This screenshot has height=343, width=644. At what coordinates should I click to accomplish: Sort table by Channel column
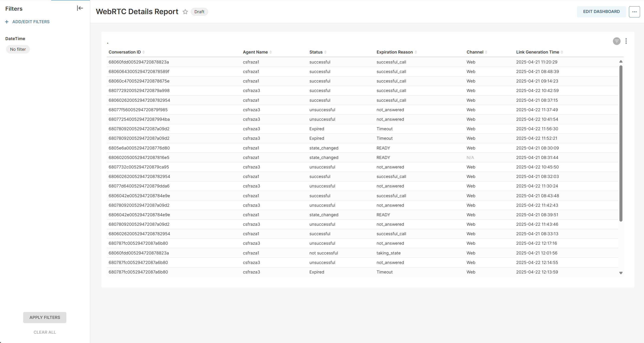point(486,52)
